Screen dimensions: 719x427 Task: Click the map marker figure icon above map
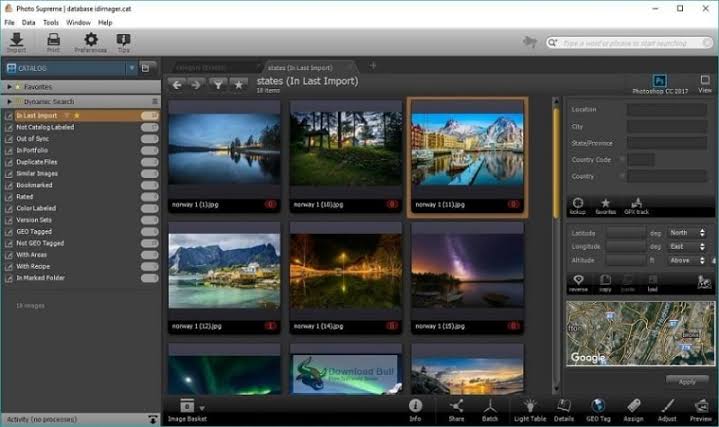(x=704, y=282)
